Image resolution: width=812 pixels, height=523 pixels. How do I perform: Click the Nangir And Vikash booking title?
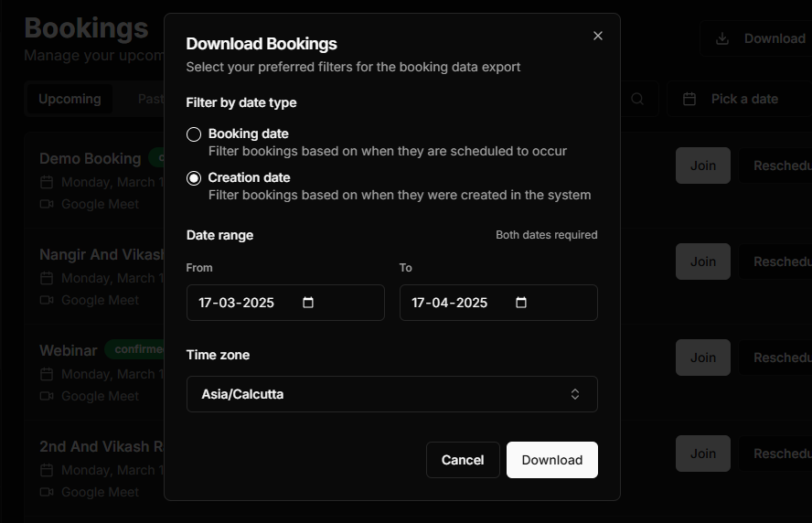click(x=102, y=255)
